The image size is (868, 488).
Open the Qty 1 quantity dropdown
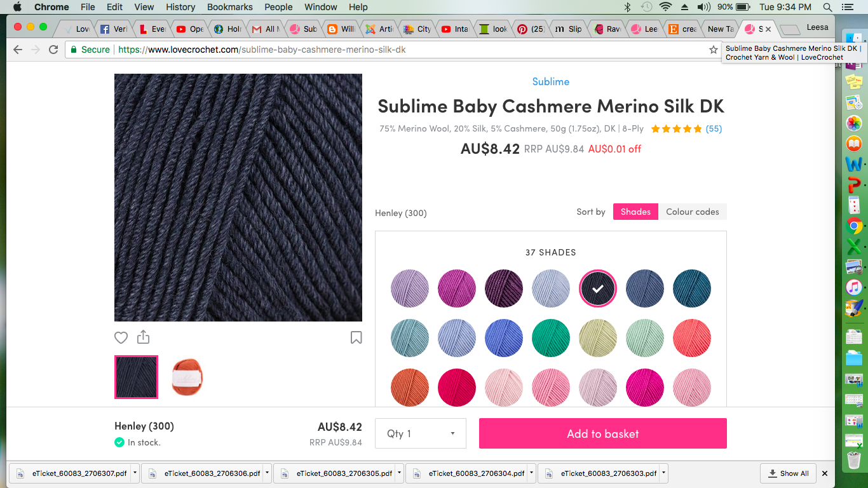[421, 433]
